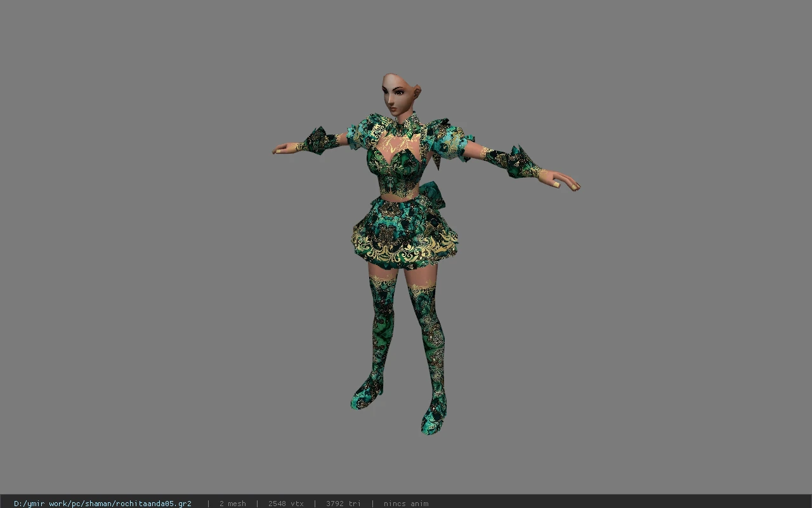
Task: Click the 'nincs anim' status entry
Action: click(406, 504)
